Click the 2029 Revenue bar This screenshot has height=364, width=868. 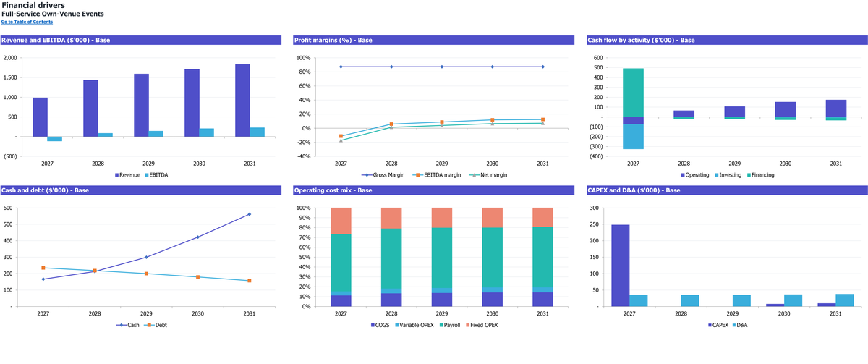141,105
